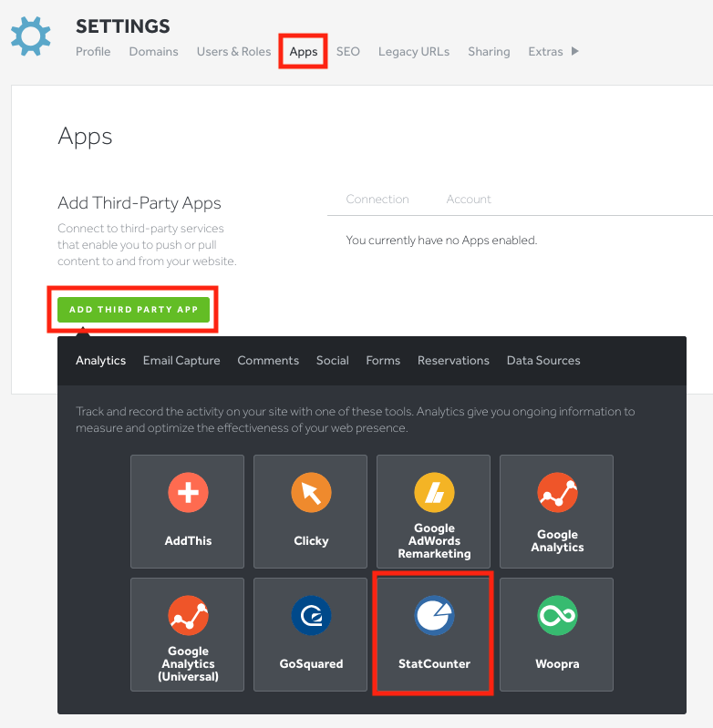This screenshot has height=728, width=713.
Task: Choose the Clicky analytics icon
Action: pyautogui.click(x=311, y=494)
